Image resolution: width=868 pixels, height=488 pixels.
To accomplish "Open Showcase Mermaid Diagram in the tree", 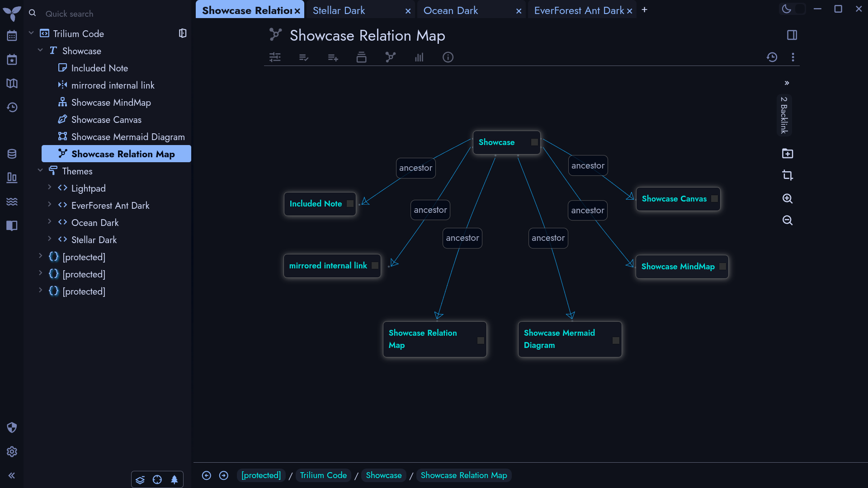I will 128,137.
